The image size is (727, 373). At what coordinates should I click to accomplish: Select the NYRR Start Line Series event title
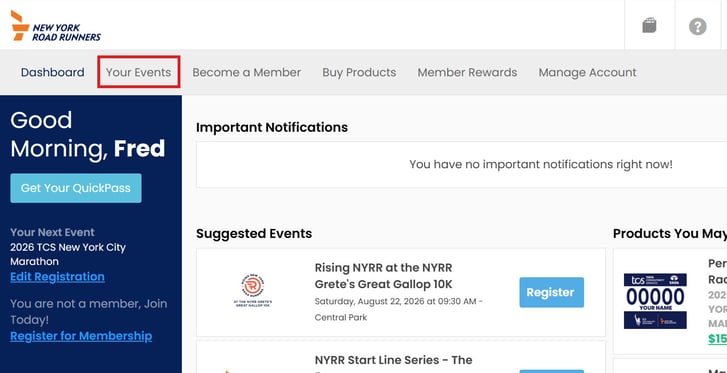(394, 360)
